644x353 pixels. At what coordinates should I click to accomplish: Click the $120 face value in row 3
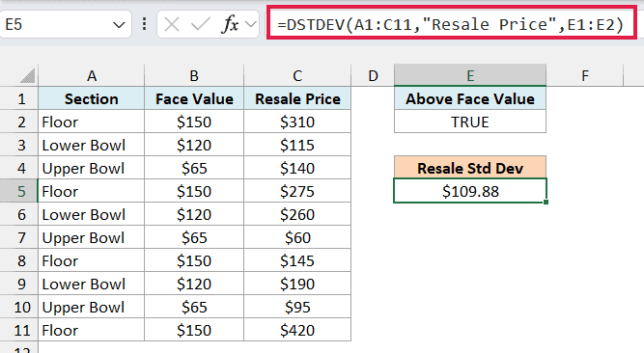point(194,145)
